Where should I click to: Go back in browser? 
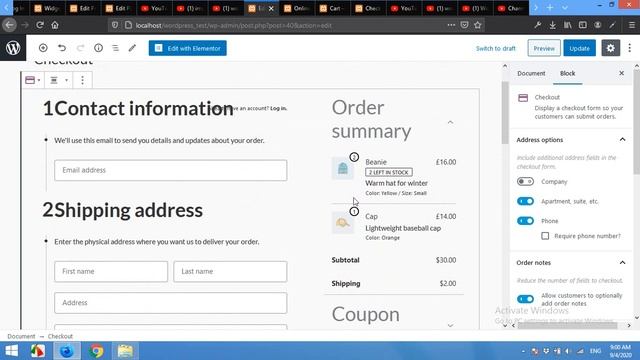coord(9,25)
